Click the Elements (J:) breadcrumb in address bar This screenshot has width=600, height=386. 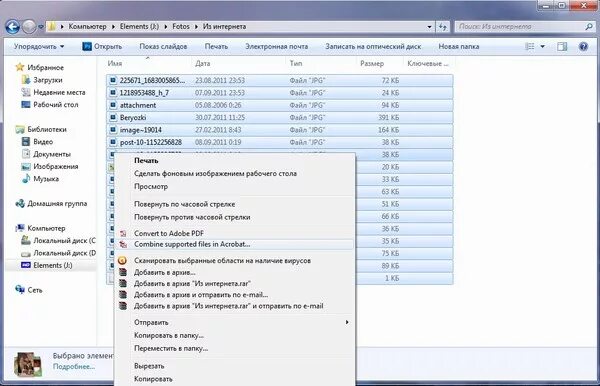139,26
